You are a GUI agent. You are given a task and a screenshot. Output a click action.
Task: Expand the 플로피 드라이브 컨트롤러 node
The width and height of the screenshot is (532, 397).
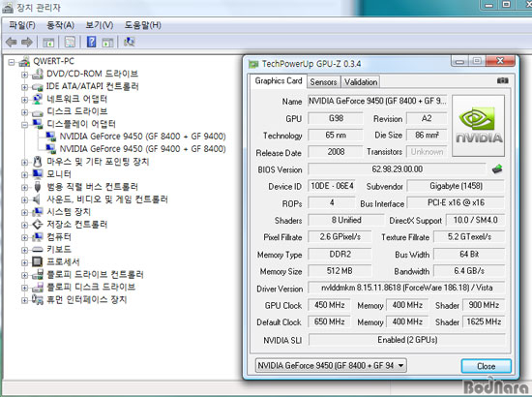tap(24, 275)
